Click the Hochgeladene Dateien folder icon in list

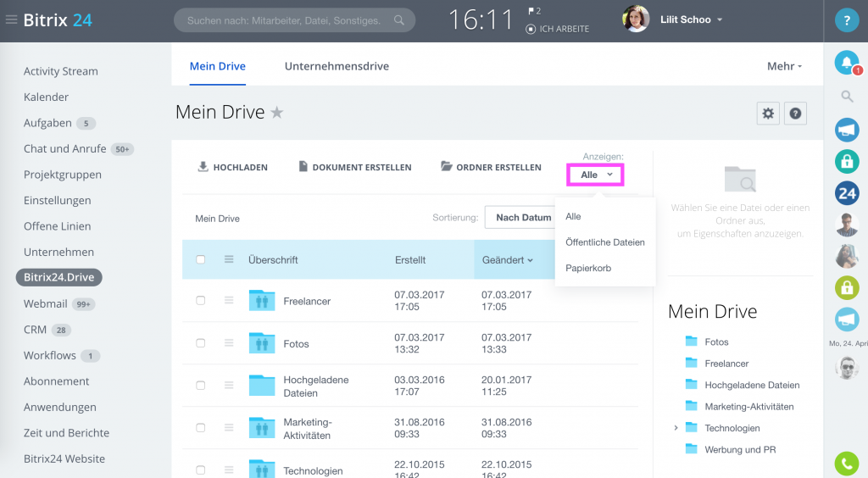(x=262, y=385)
